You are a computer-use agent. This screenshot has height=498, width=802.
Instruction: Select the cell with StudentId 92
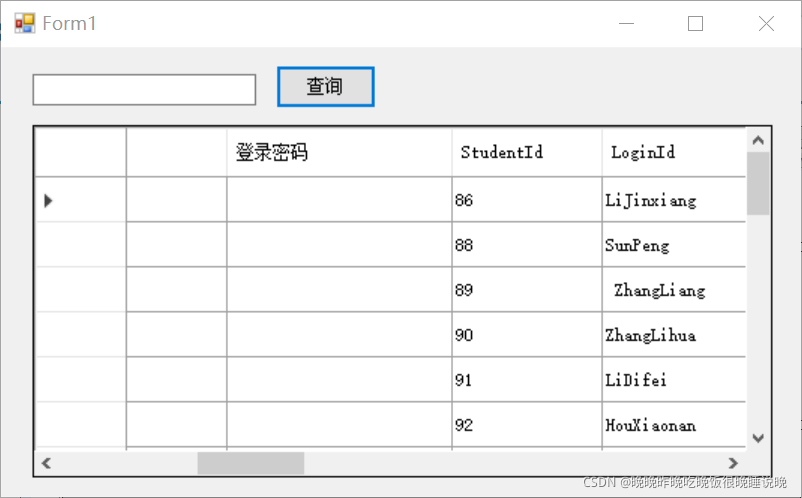point(527,425)
